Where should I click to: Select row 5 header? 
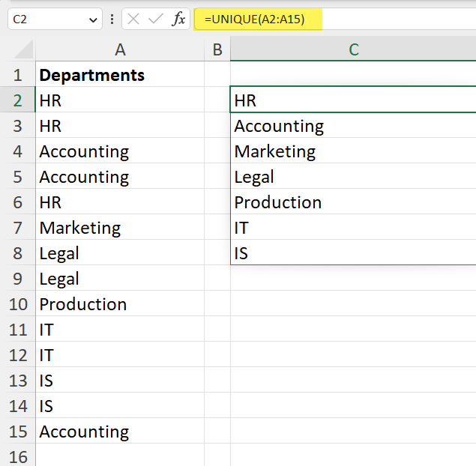(17, 177)
